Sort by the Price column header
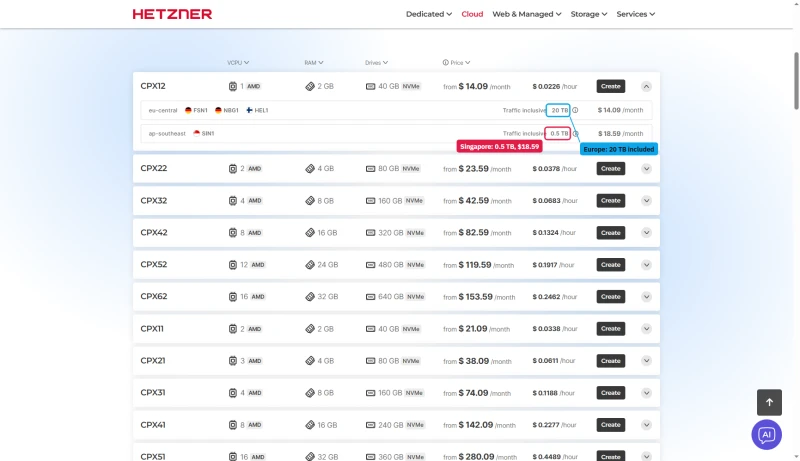 [x=460, y=63]
